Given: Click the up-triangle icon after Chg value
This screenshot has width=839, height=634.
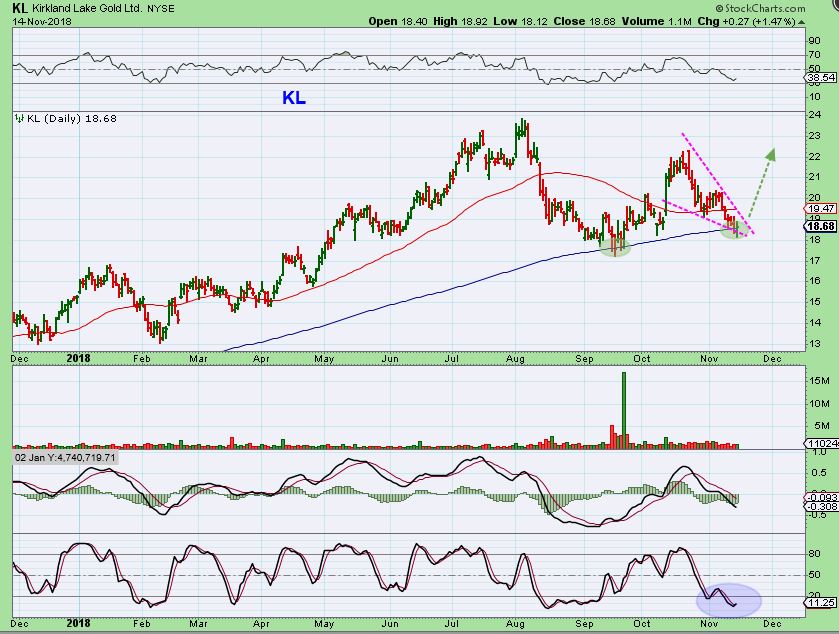Looking at the screenshot, I should click(x=801, y=22).
